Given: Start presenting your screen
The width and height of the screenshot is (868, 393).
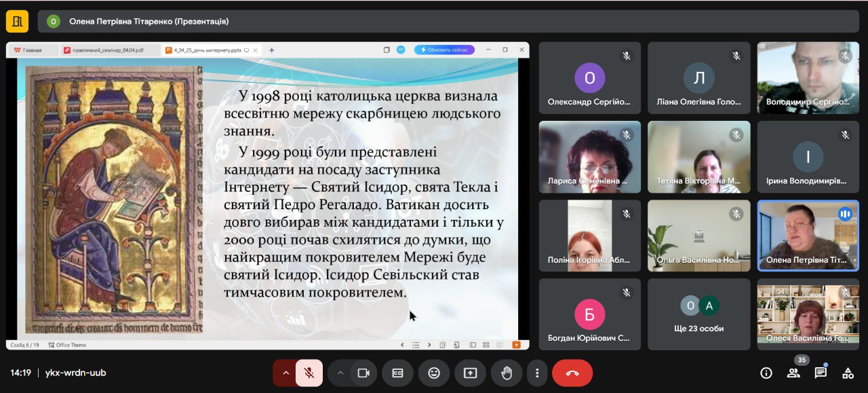Looking at the screenshot, I should pos(471,373).
